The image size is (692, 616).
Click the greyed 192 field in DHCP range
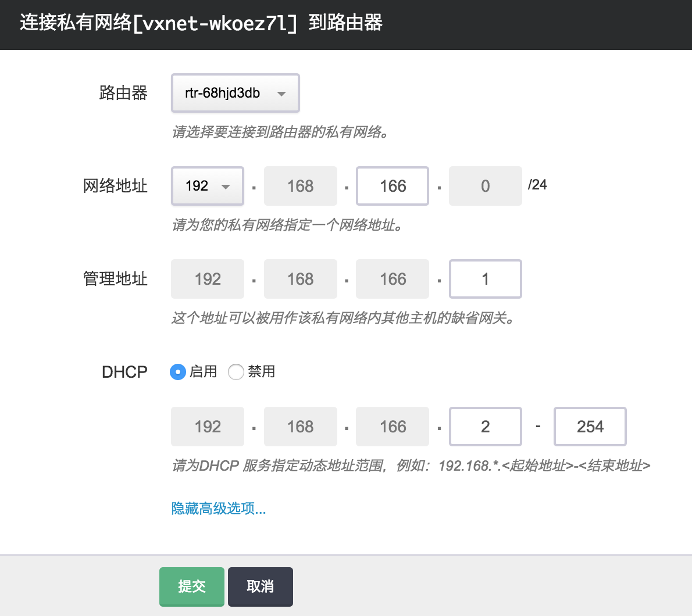tap(208, 427)
